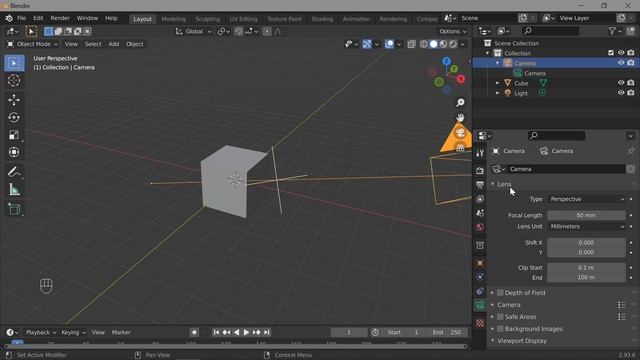Open the Tool properties tab
This screenshot has width=640, height=360.
click(480, 153)
